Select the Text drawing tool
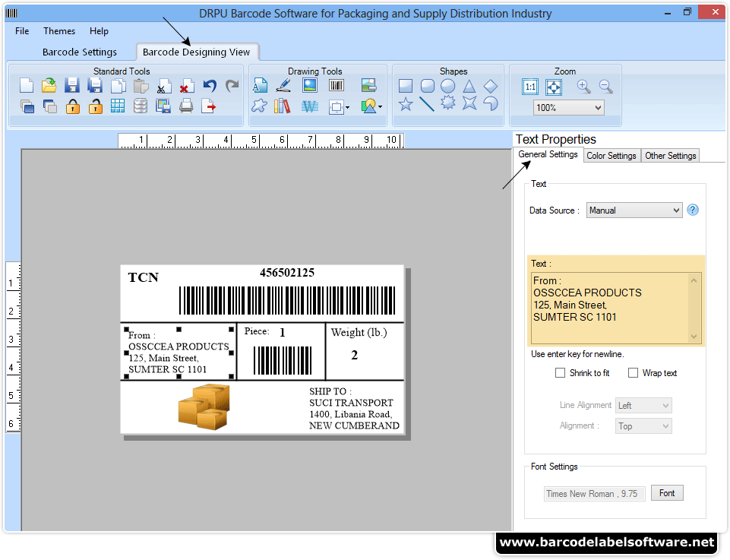 coord(260,86)
